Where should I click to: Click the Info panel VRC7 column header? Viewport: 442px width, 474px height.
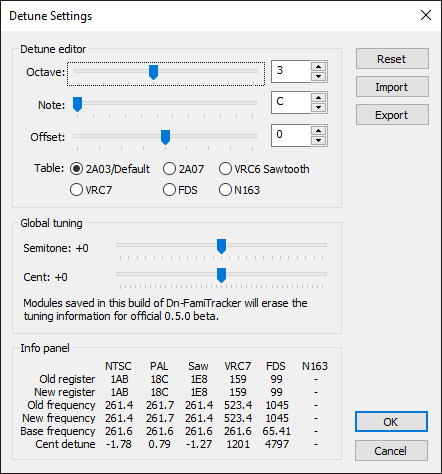tap(237, 366)
